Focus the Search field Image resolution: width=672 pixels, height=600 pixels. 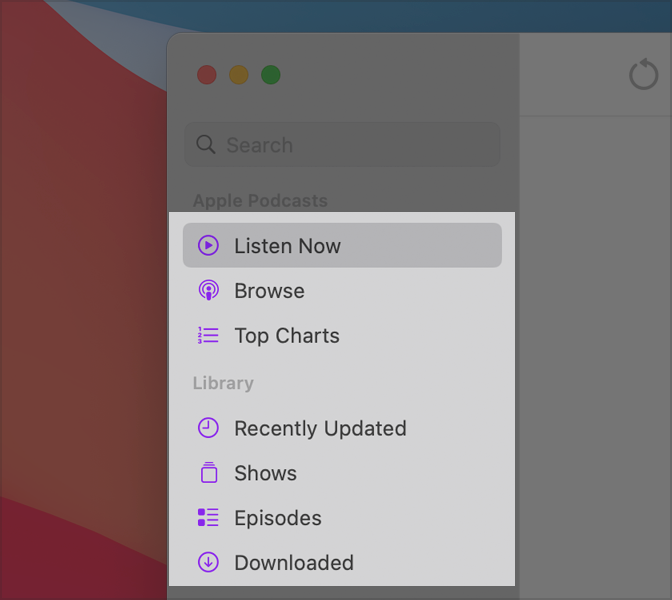(x=342, y=144)
